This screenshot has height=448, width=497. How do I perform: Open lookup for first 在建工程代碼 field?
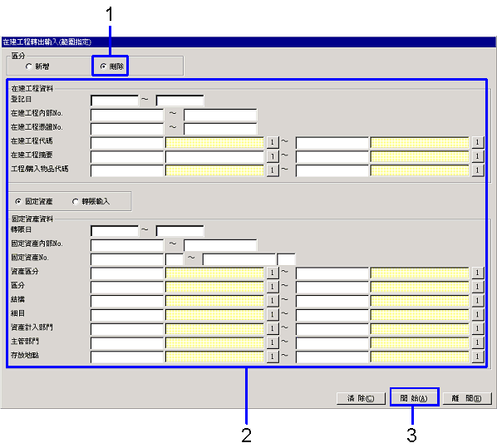click(x=273, y=142)
